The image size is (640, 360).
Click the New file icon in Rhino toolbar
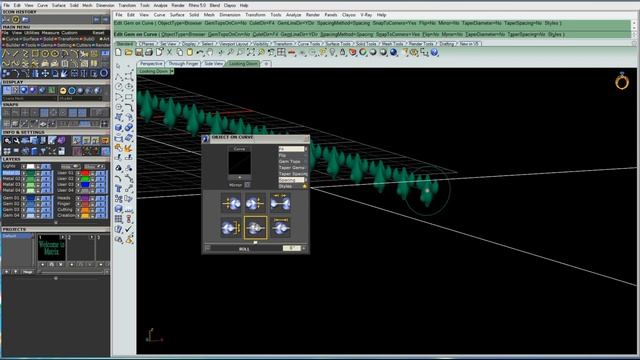(118, 52)
